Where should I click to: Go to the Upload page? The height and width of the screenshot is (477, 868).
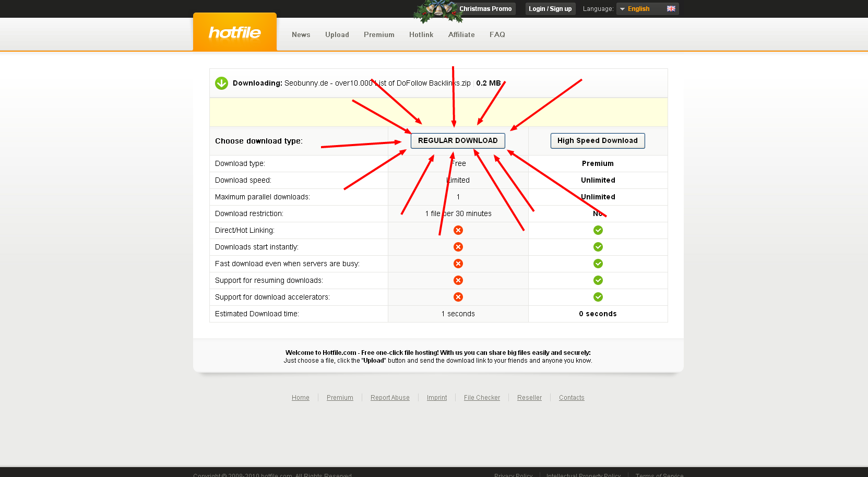[337, 34]
